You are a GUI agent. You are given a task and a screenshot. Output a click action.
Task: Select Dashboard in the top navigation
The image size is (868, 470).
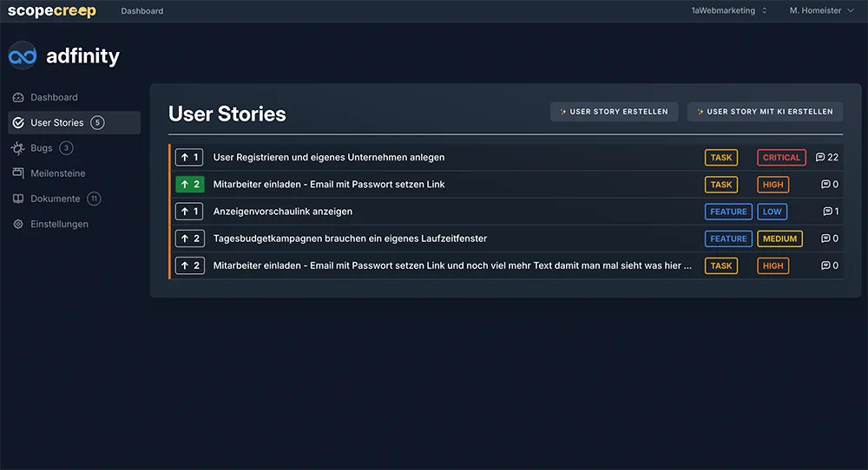[141, 11]
